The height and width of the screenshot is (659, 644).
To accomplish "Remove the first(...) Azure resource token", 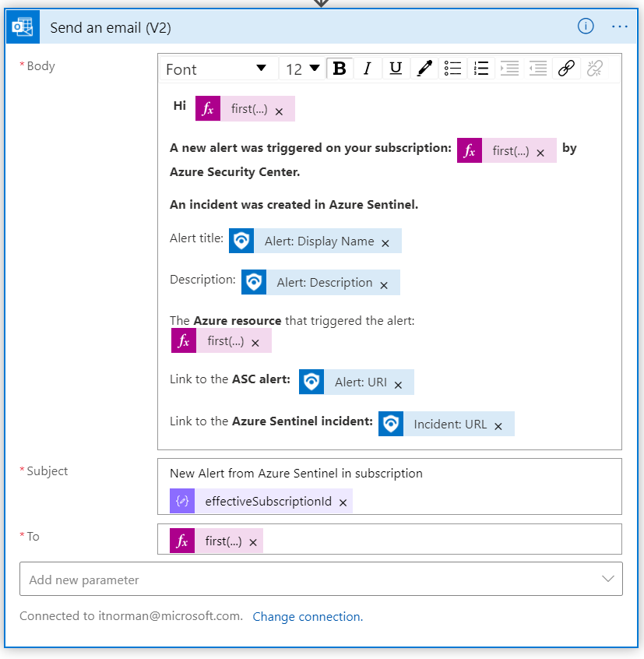I will 255,343.
